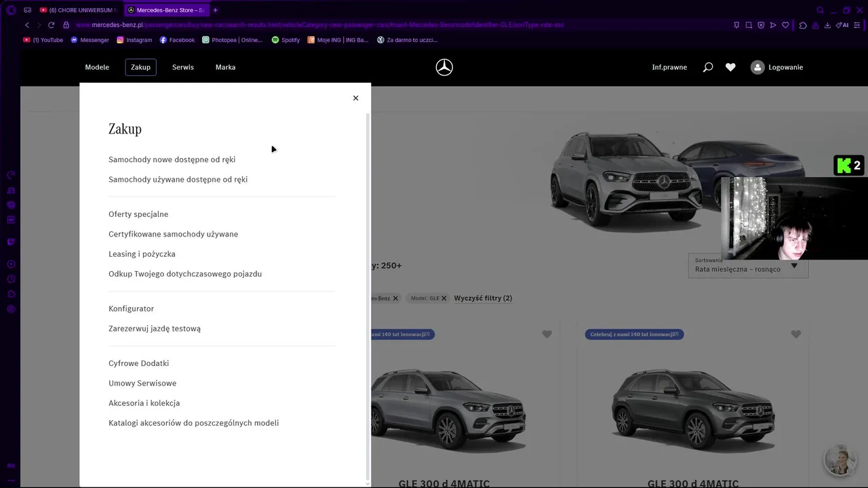Open the Za darmo to uczci bookmark

pos(408,40)
